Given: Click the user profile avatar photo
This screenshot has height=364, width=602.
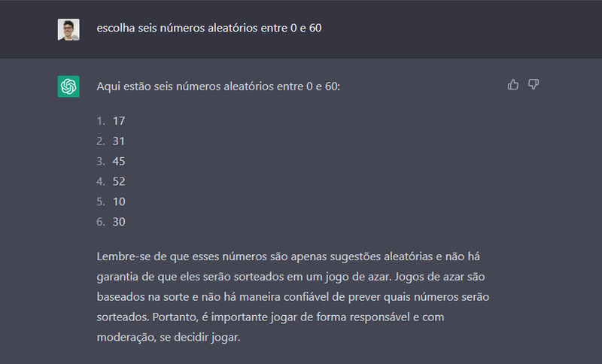Looking at the screenshot, I should [68, 29].
